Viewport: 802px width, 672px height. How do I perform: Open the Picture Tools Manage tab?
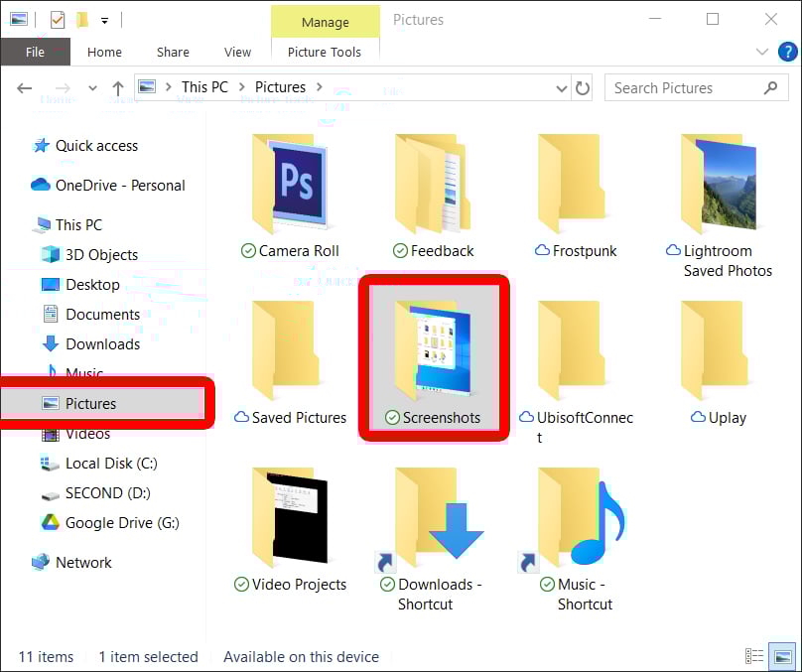tap(326, 21)
